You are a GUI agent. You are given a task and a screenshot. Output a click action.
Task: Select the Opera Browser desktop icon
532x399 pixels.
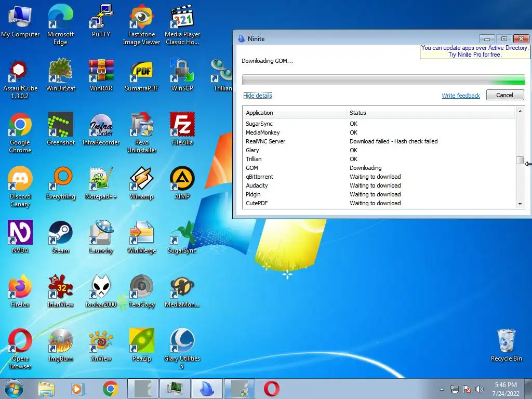(20, 349)
